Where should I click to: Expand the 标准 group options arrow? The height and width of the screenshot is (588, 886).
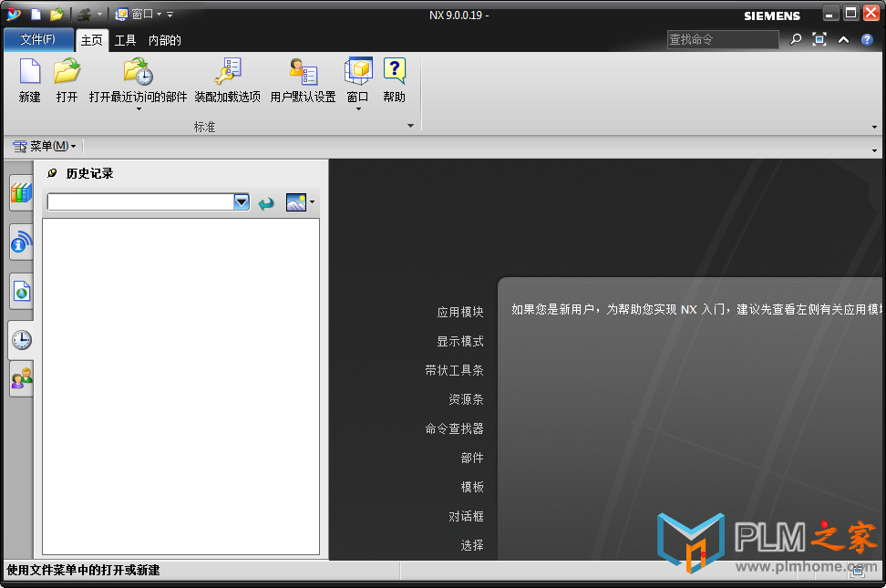[411, 126]
